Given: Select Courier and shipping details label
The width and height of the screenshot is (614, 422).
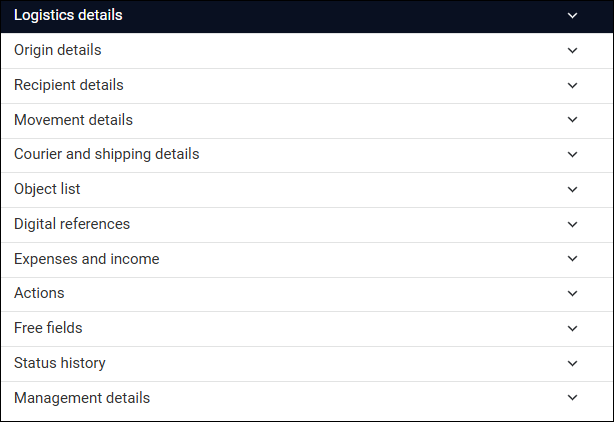Looking at the screenshot, I should pos(107,154).
